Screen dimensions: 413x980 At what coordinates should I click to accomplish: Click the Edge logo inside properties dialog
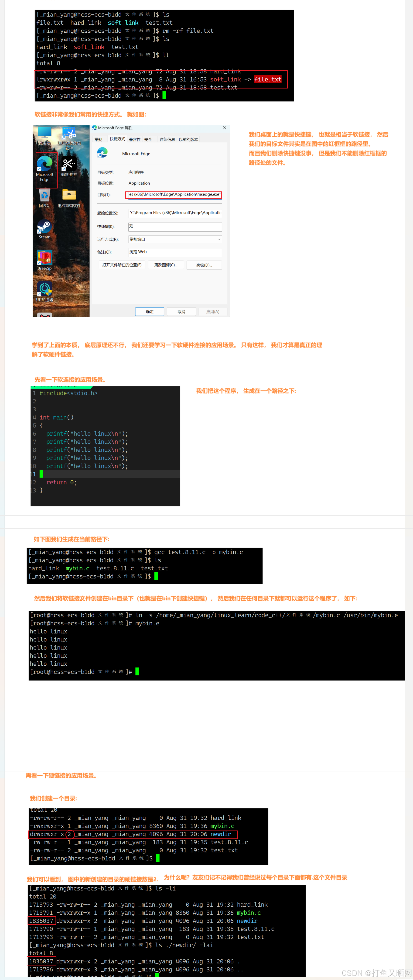coord(102,153)
